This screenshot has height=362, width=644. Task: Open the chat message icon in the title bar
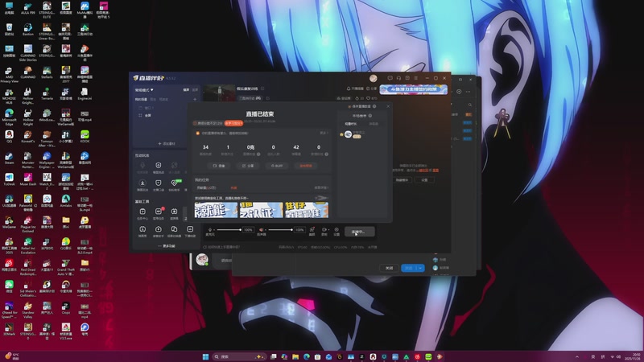(x=390, y=78)
